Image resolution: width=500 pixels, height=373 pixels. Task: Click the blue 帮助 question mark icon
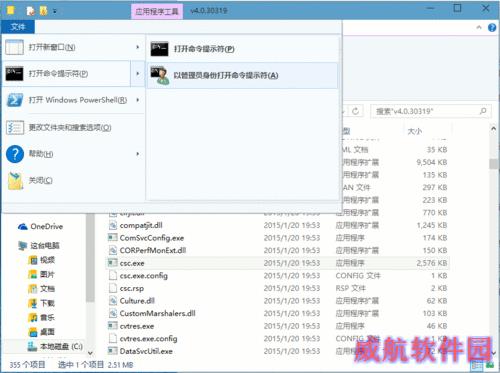(x=15, y=154)
